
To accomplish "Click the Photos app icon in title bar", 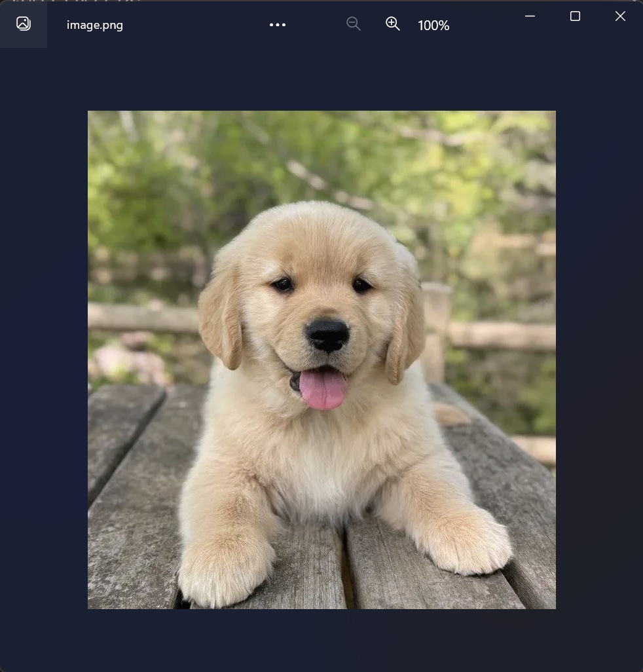I will [24, 24].
